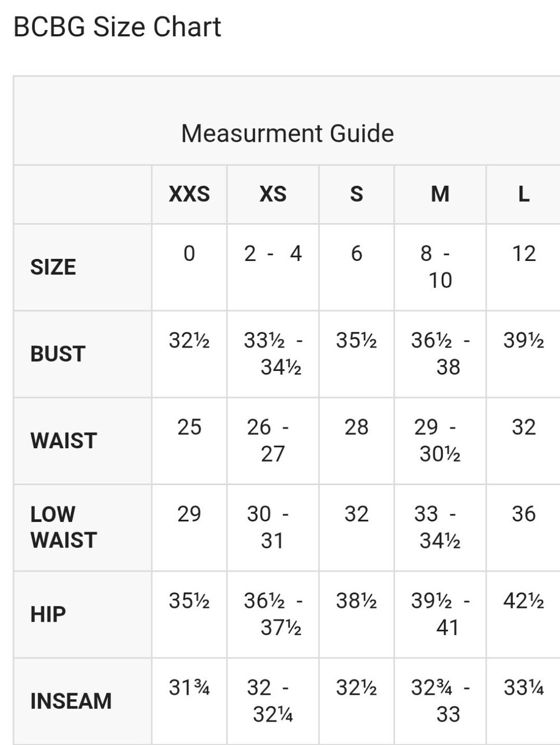This screenshot has width=560, height=745.
Task: Select the INSEAM row label
Action: coord(71,701)
